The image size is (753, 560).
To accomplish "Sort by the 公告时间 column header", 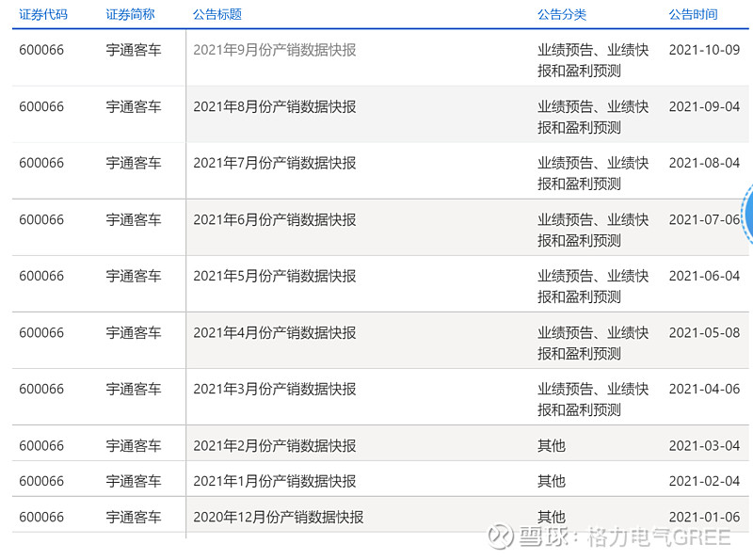I will pos(690,15).
